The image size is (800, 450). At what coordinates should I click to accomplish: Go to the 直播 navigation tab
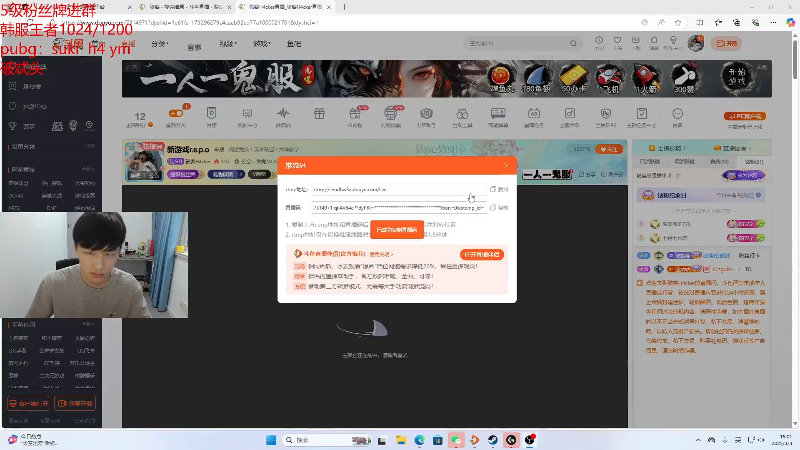[128, 44]
